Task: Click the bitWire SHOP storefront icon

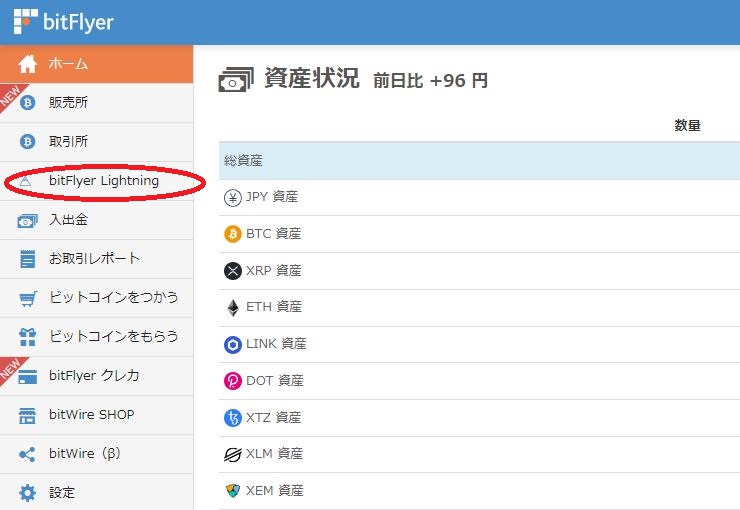Action: [x=27, y=416]
